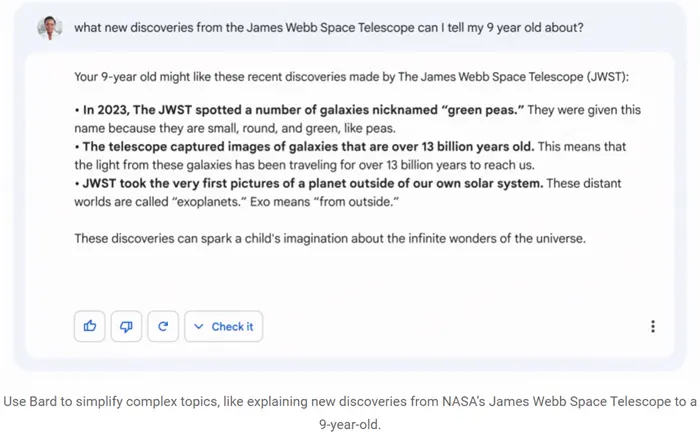Click the bold "green peas" galaxies heading
This screenshot has width=700, height=434.
pos(299,110)
